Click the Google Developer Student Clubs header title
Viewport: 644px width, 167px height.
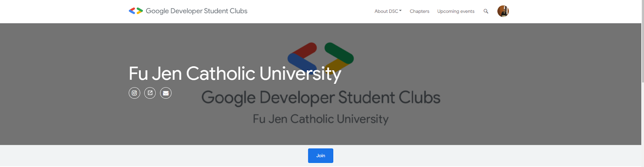click(x=196, y=11)
